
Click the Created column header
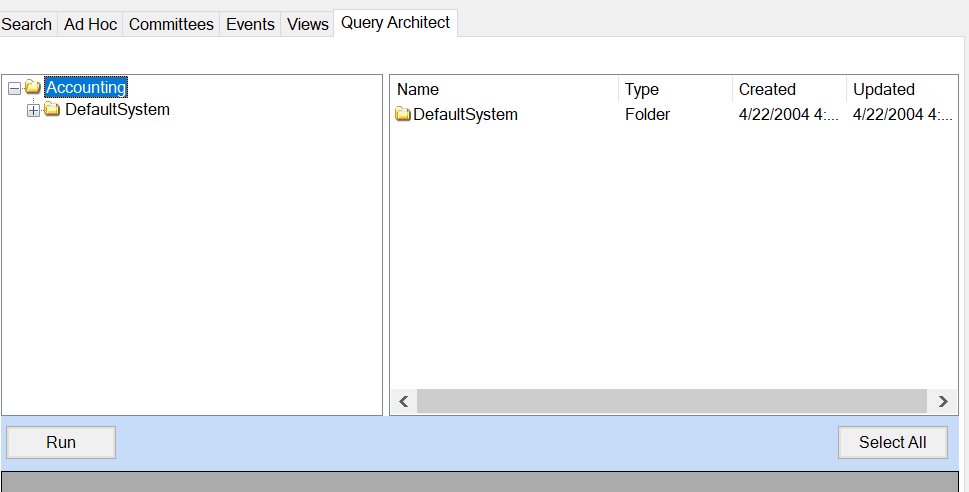(x=789, y=89)
